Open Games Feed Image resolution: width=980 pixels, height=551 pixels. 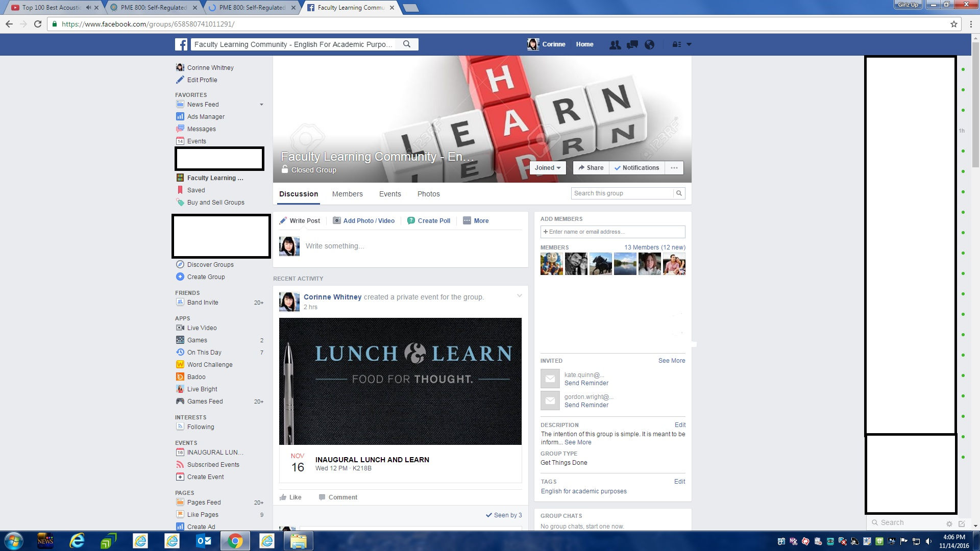[205, 402]
